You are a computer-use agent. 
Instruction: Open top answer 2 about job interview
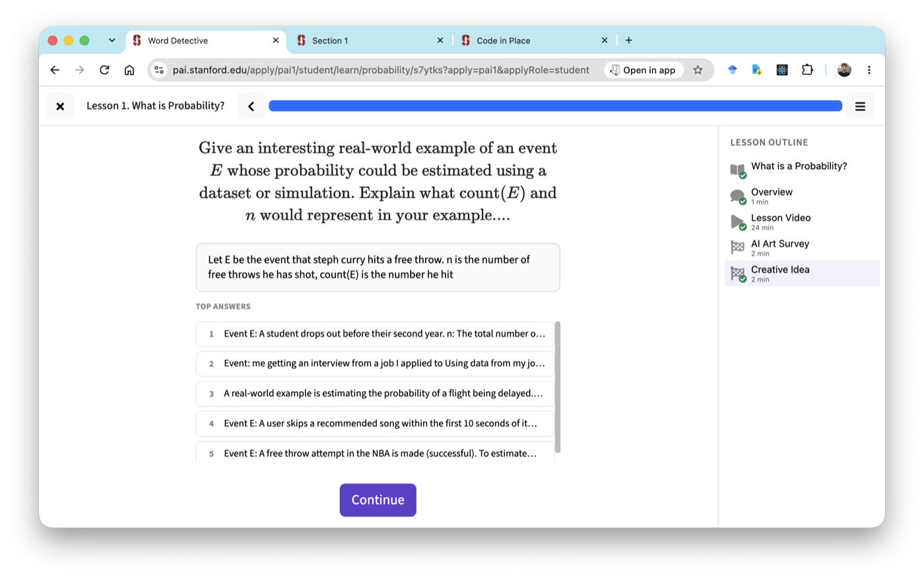375,364
